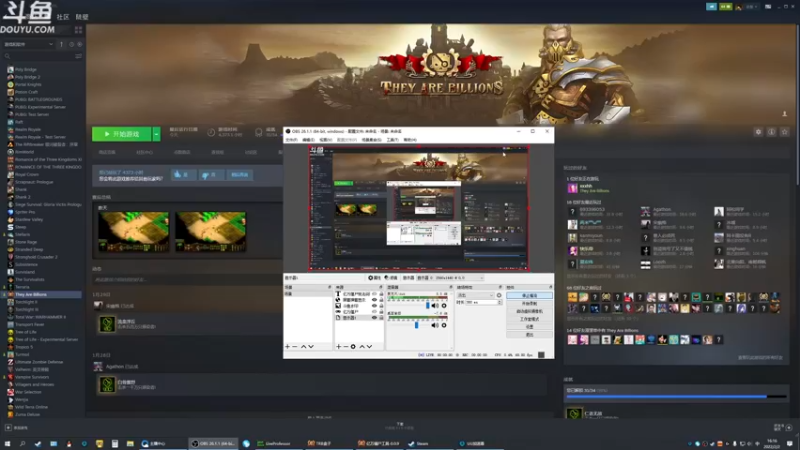
Task: Toggle visibility of fourth OBS source
Action: tap(374, 311)
